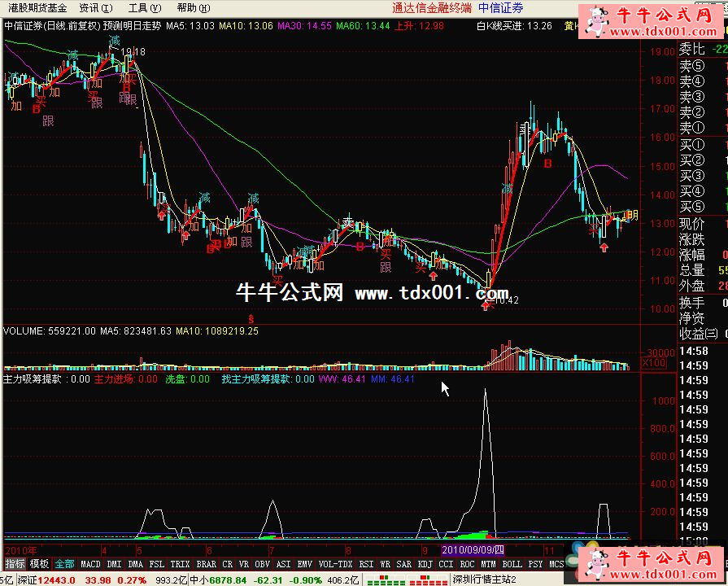Select the FSL indicator tab
Viewport: 728px width, 586px height.
click(x=157, y=564)
